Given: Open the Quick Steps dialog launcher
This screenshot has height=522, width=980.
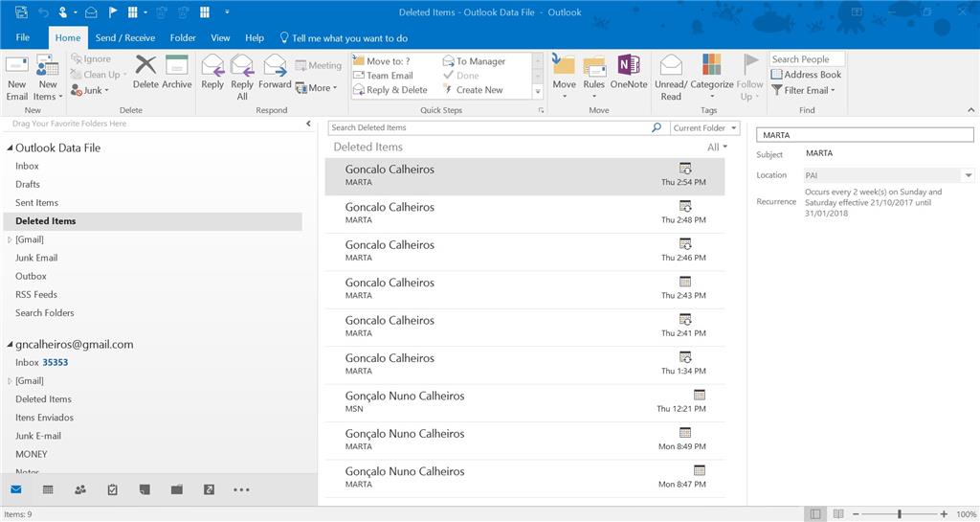Looking at the screenshot, I should coord(542,110).
